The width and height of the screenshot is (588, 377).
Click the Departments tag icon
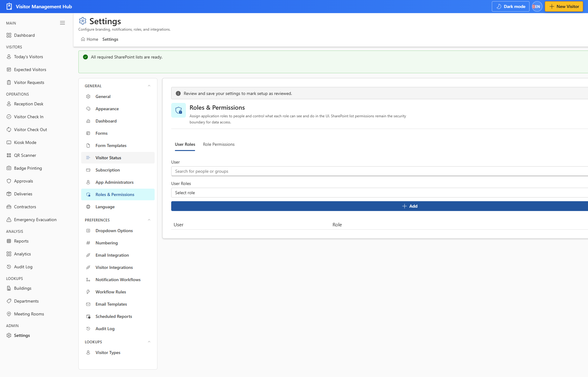point(9,301)
